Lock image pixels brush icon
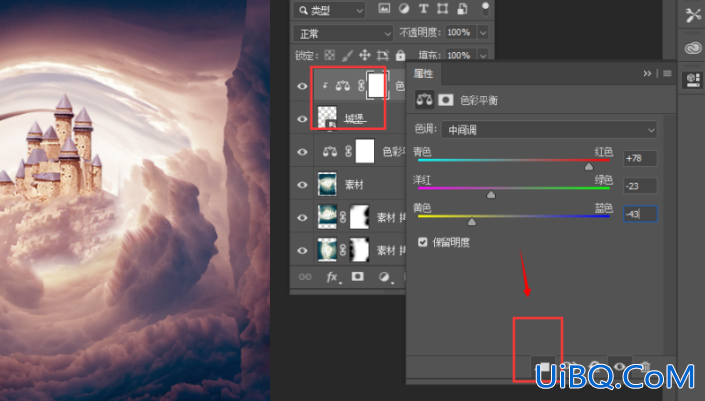705x401 pixels. click(347, 55)
